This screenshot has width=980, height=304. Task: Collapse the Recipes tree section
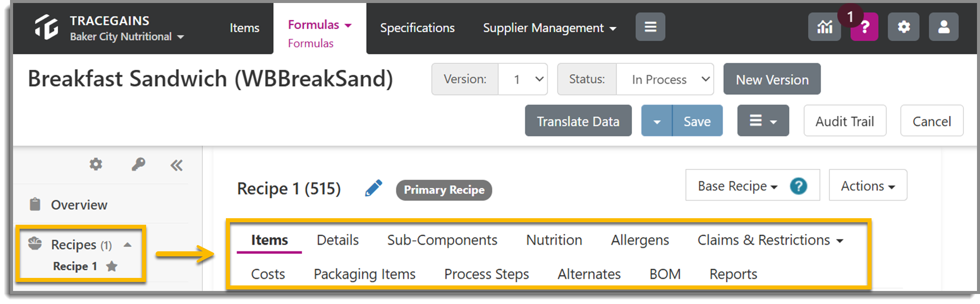click(128, 245)
